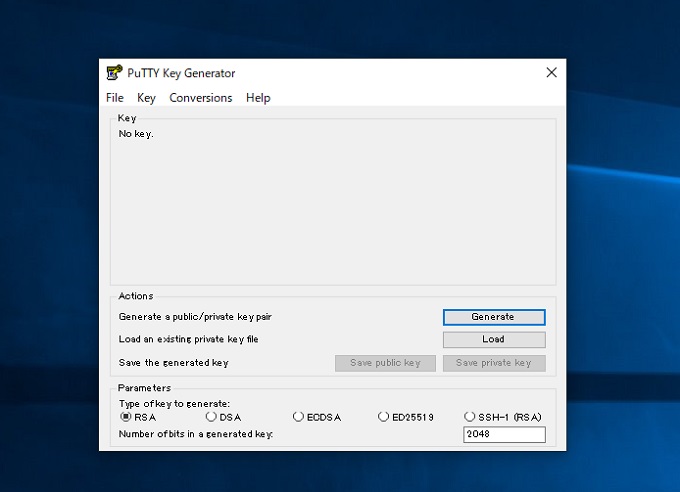Click 'Load an existing private key file' label
This screenshot has width=680, height=492.
click(x=189, y=339)
